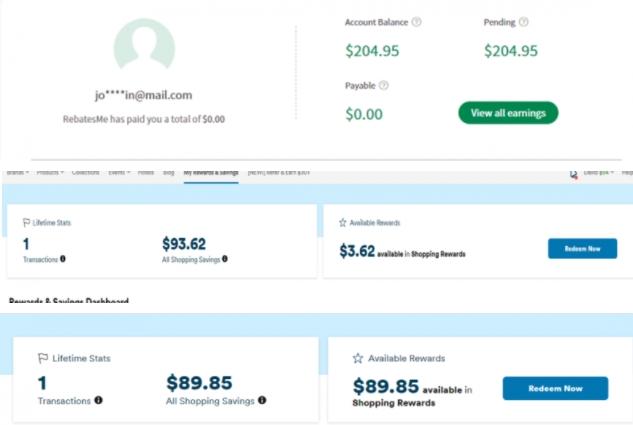Click the Payable help question mark icon
The height and width of the screenshot is (425, 633).
384,86
